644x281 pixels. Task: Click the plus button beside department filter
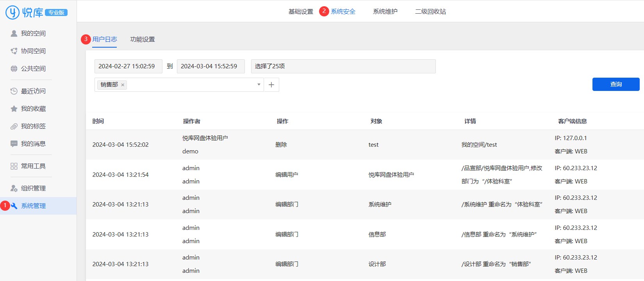tap(271, 85)
